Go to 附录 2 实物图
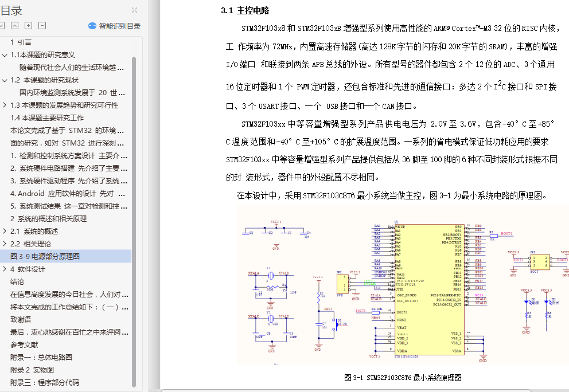This screenshot has height=392, width=569. click(x=32, y=370)
